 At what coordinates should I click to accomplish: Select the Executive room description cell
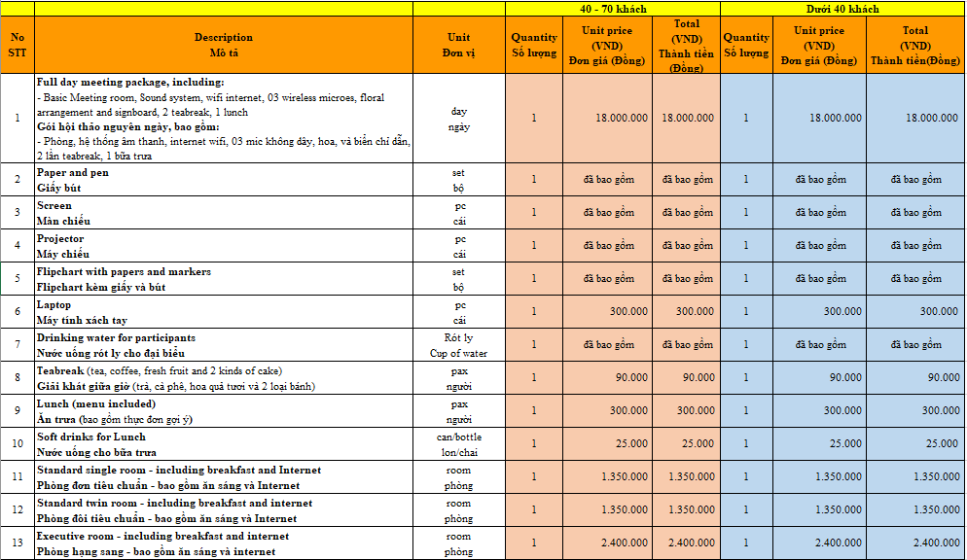[224, 543]
